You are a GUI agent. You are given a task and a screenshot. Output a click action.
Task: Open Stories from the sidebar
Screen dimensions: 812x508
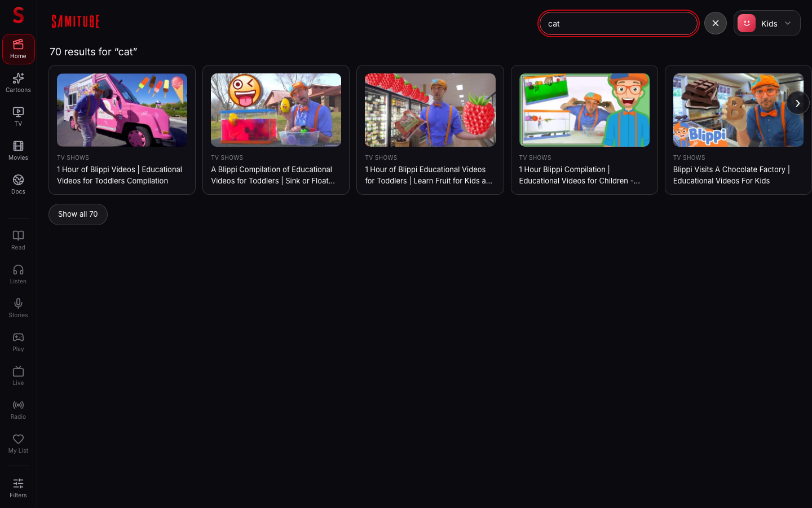[x=18, y=308]
